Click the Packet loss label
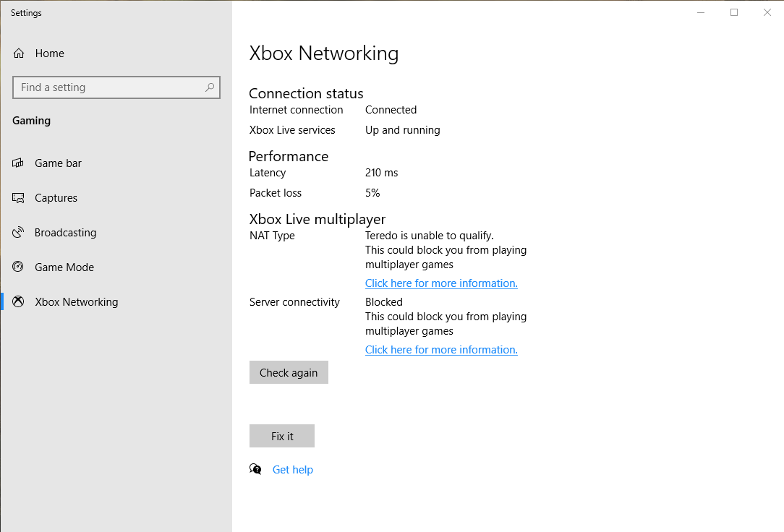The height and width of the screenshot is (532, 784). click(276, 193)
